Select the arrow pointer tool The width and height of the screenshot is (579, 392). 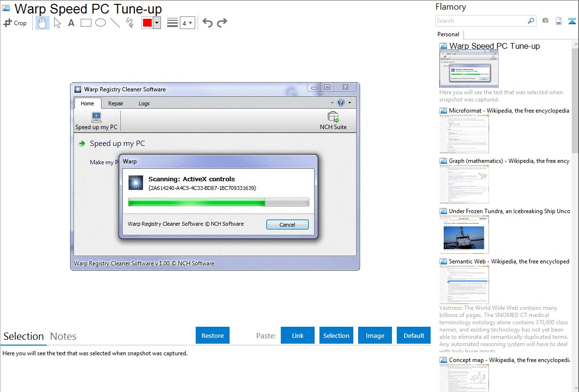[x=57, y=23]
